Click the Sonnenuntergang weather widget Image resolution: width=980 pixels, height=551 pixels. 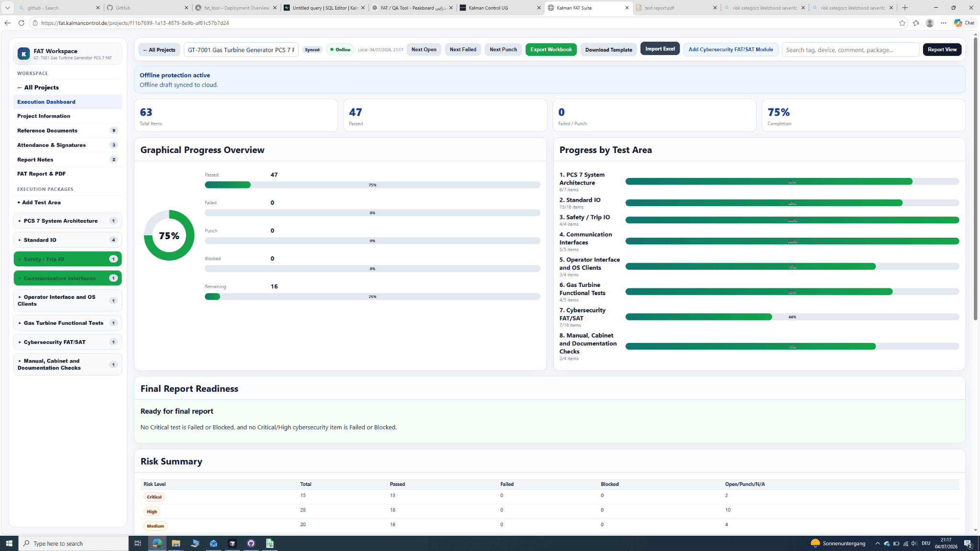click(838, 543)
